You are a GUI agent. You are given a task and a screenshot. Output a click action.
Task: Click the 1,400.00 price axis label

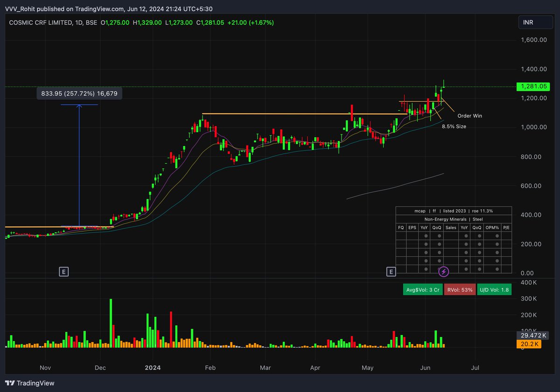click(533, 69)
